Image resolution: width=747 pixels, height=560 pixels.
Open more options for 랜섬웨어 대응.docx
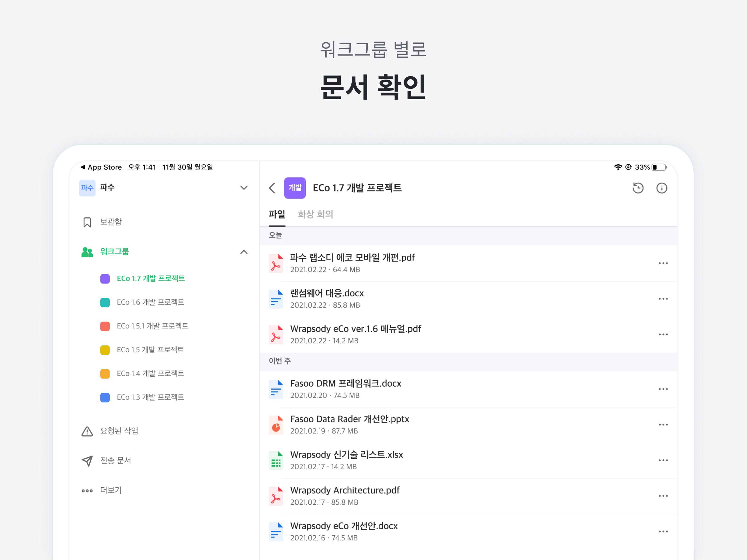click(x=663, y=299)
